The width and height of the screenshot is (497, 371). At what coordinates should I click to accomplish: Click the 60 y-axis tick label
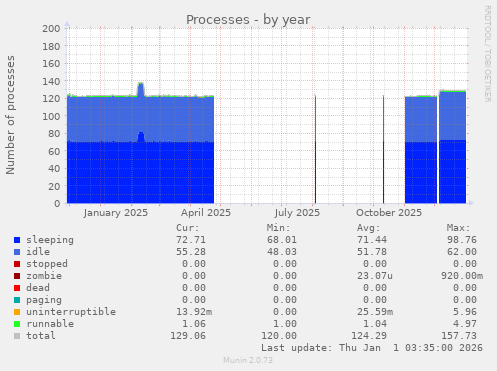click(x=54, y=151)
